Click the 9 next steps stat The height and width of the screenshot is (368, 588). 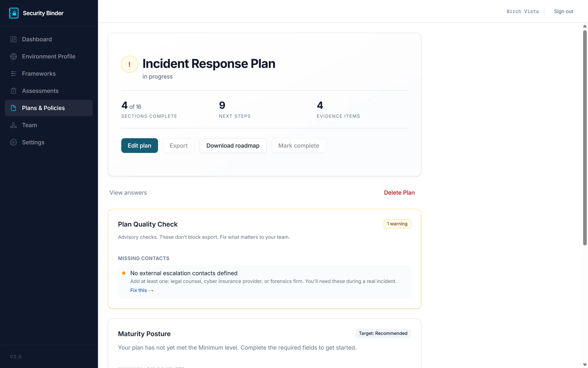point(234,109)
